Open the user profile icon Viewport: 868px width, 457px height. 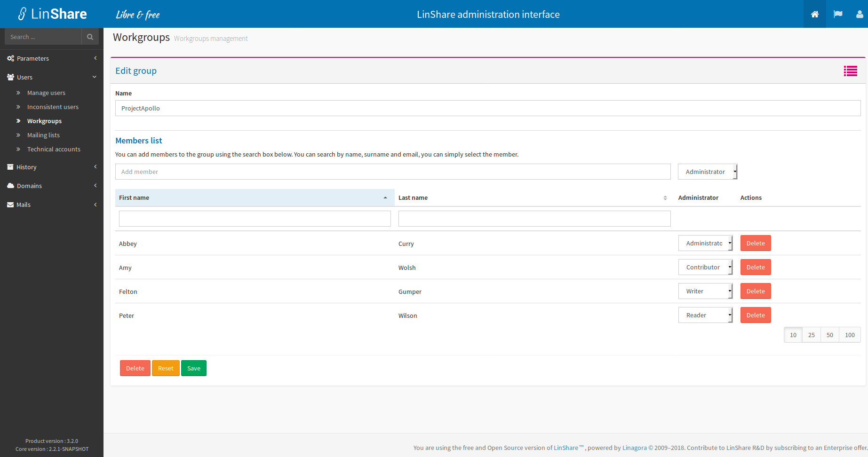860,14
